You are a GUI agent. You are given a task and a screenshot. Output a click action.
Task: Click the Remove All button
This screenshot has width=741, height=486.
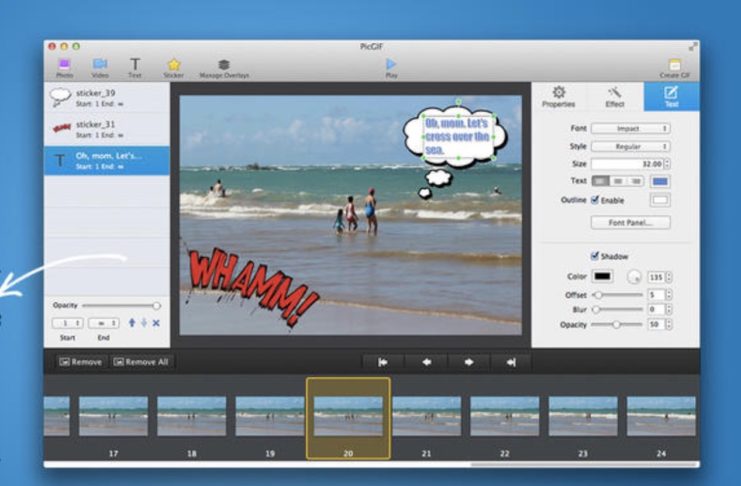140,362
